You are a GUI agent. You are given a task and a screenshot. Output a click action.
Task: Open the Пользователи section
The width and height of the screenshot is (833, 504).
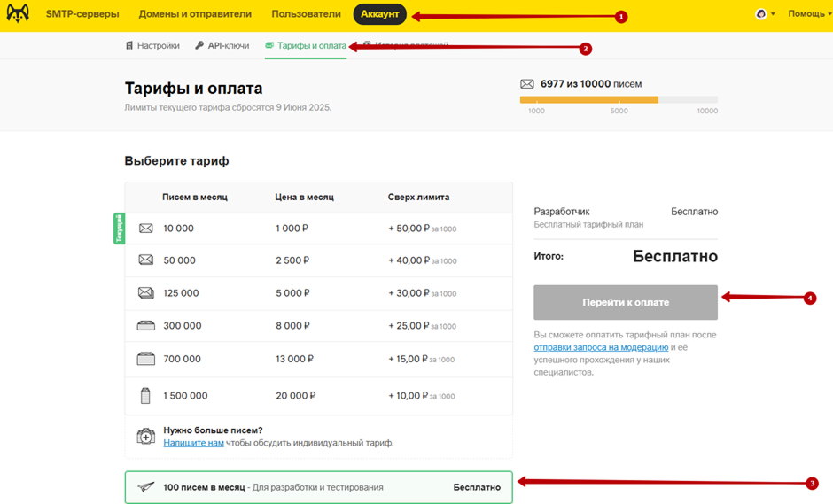tap(306, 14)
